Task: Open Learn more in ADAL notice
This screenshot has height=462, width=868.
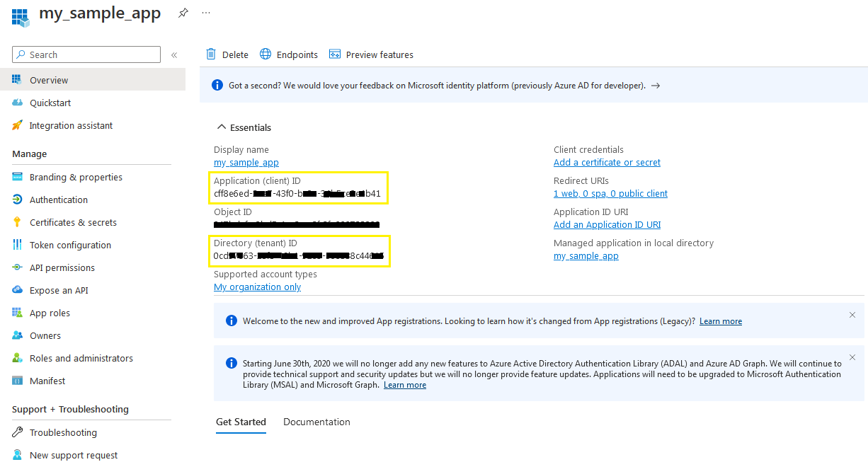Action: point(405,385)
